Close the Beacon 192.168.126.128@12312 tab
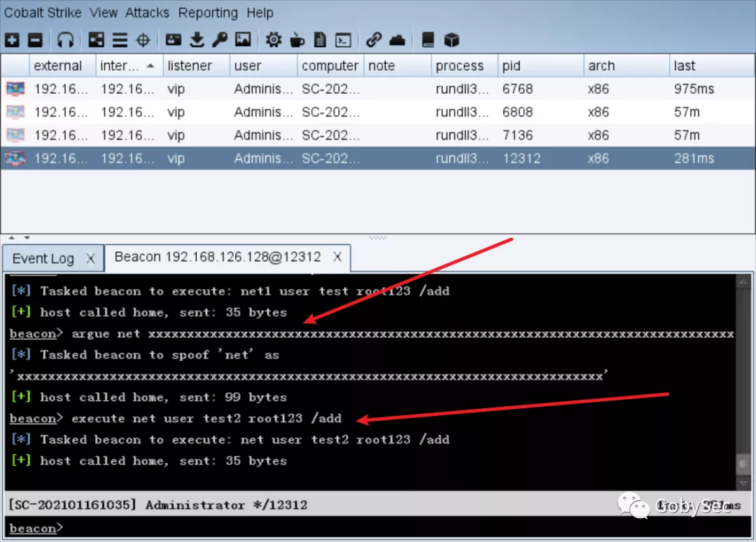 (x=337, y=257)
